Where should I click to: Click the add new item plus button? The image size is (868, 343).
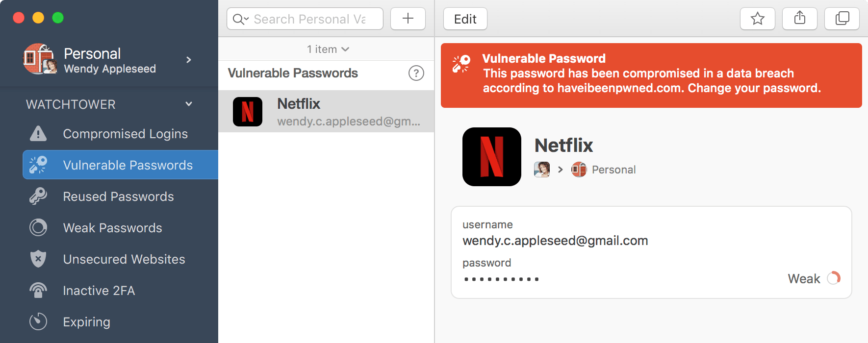point(408,19)
